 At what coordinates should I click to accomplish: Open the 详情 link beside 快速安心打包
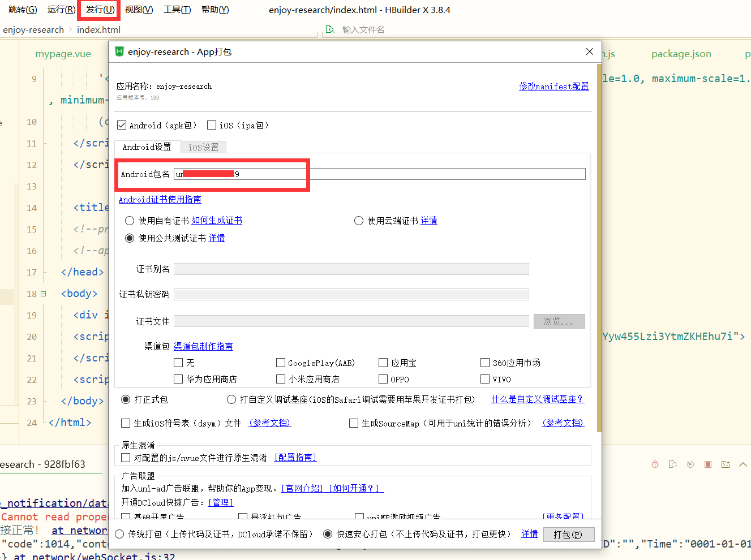(530, 534)
